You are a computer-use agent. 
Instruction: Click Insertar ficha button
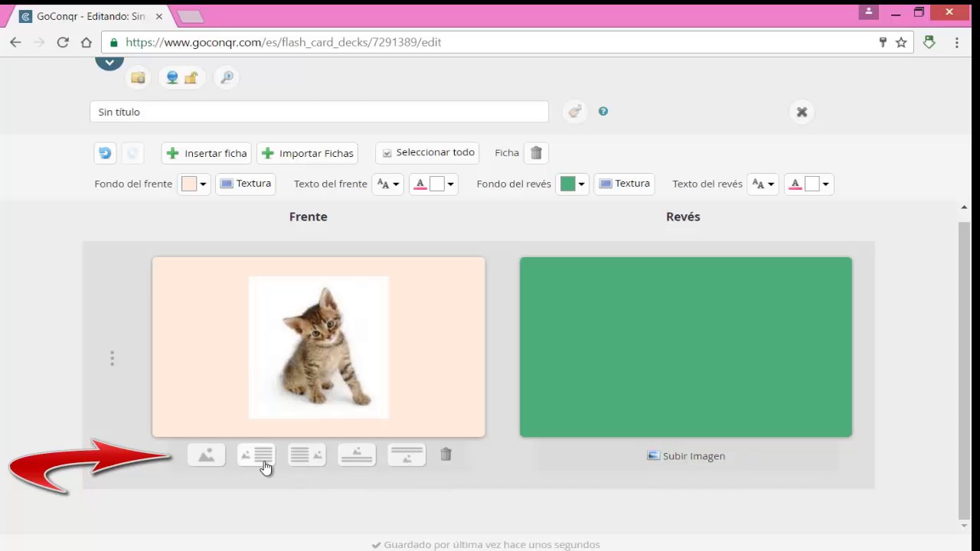207,153
